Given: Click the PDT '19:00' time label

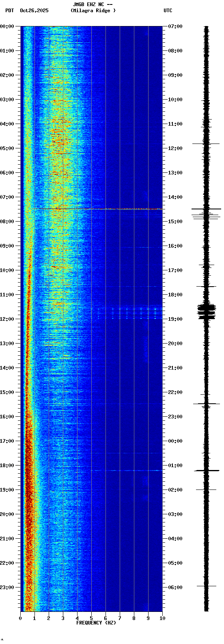Looking at the screenshot, I should [7, 490].
